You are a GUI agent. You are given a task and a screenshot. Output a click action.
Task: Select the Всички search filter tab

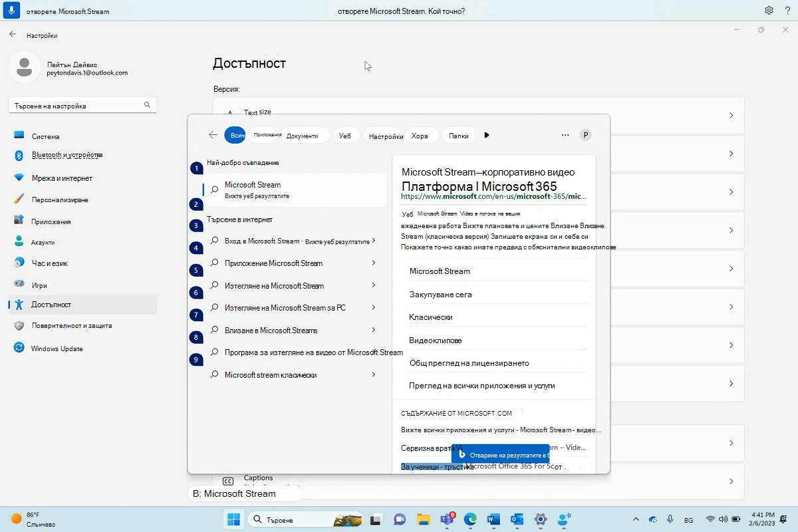(x=235, y=135)
